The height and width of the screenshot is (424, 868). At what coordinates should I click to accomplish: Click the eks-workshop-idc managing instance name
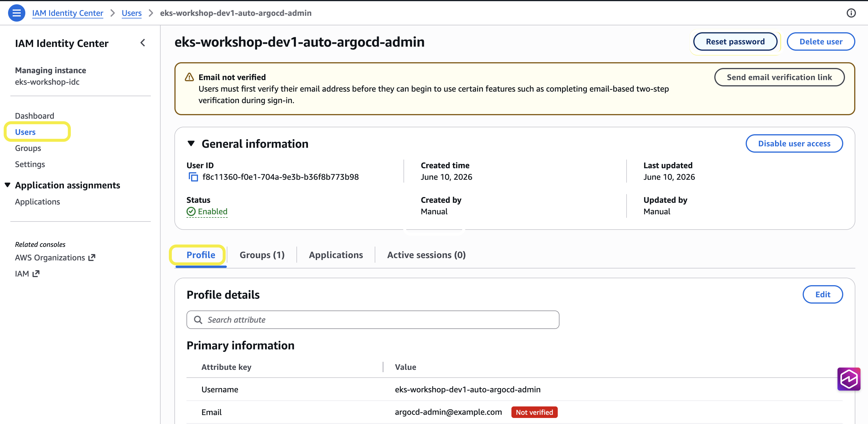(47, 82)
